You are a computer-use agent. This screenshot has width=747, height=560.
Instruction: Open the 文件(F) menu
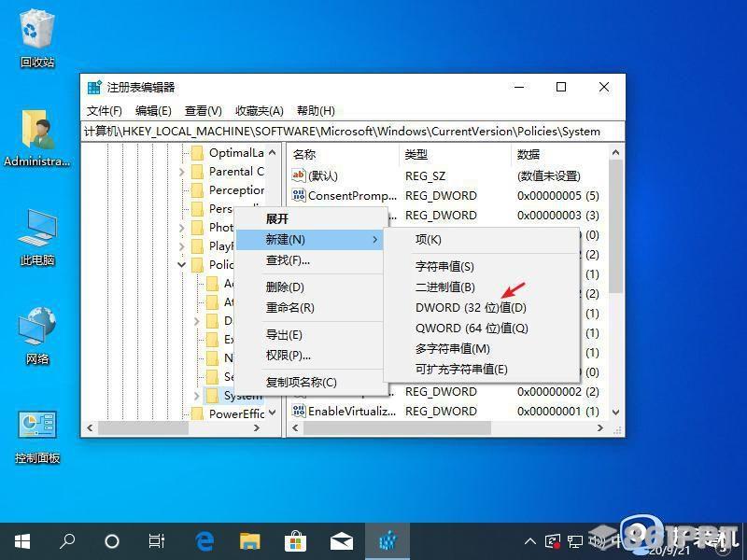[105, 111]
